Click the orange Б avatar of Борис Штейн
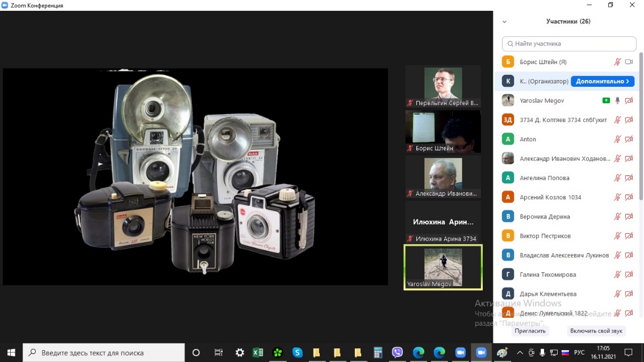The height and width of the screenshot is (362, 644). tap(508, 62)
